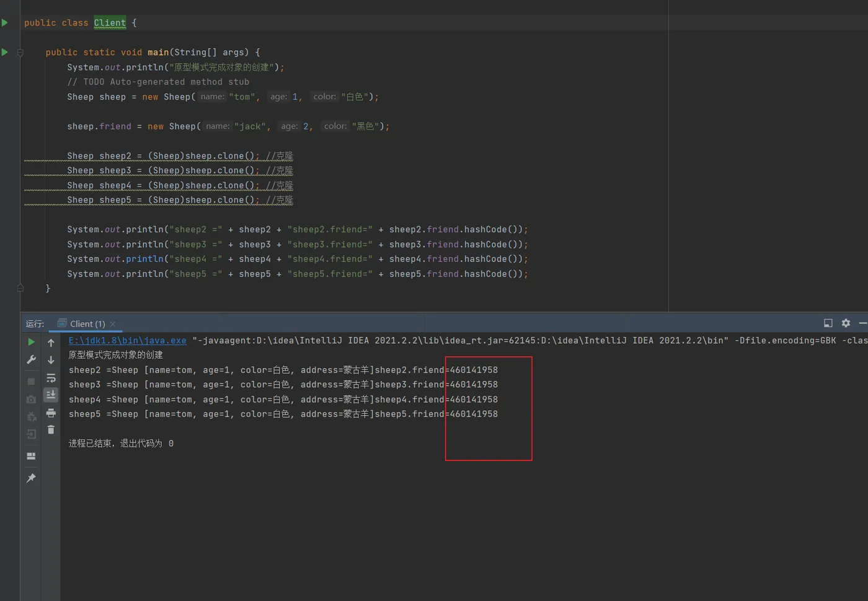Click the print console output icon
This screenshot has width=868, height=601.
[x=51, y=413]
